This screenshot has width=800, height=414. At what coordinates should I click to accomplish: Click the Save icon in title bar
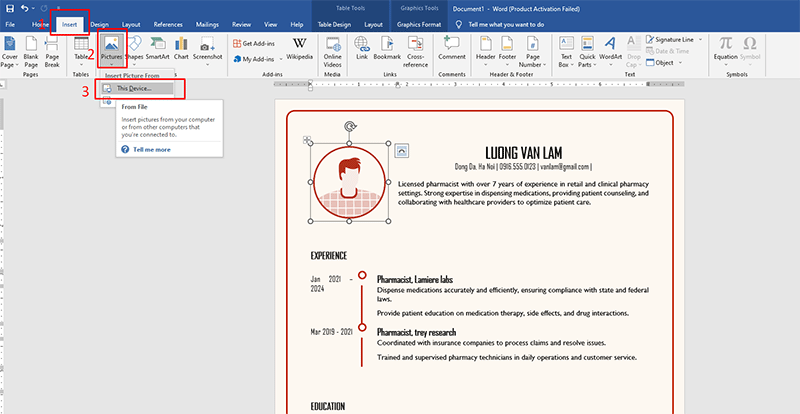(10, 9)
